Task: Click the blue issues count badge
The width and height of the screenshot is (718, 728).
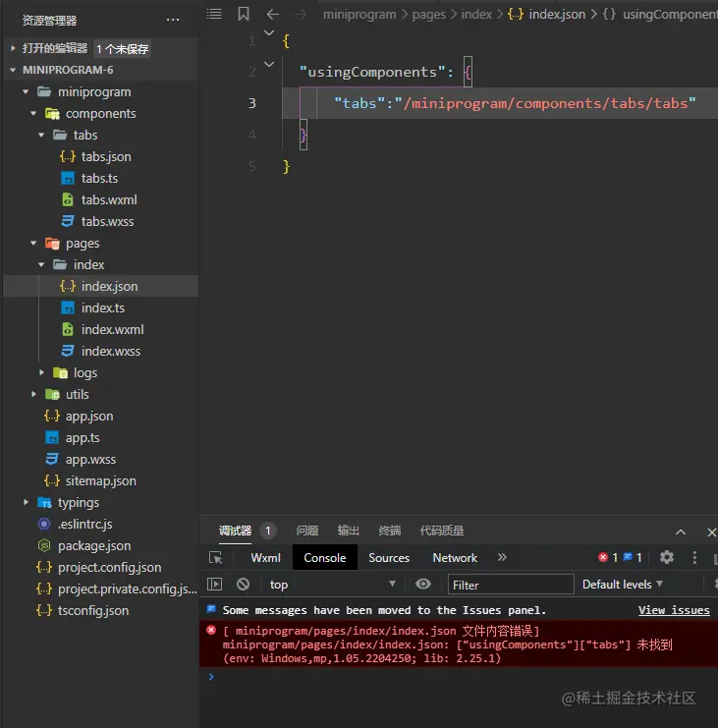Action: 633,557
